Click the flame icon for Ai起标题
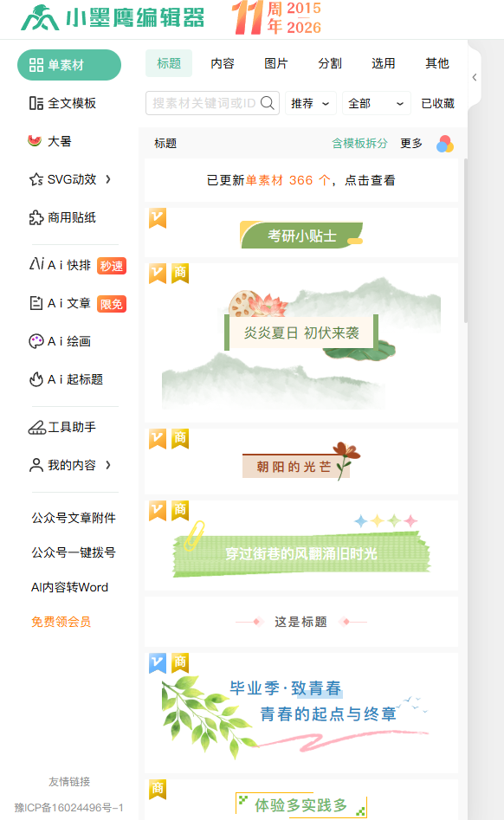This screenshot has height=820, width=504. 36,379
